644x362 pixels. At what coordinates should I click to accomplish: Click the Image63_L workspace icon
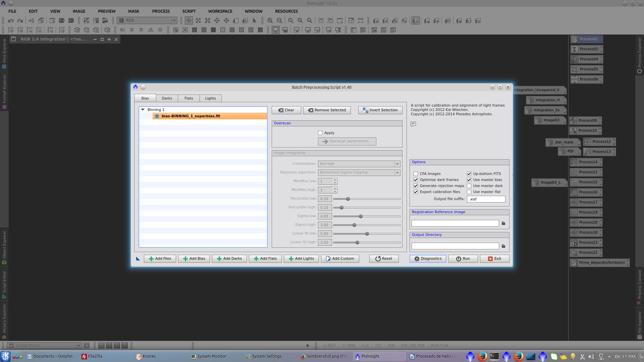point(549,182)
